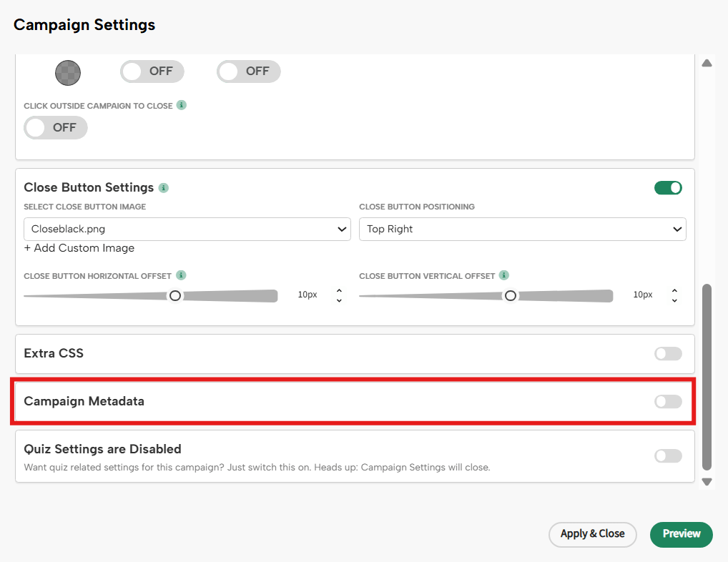Enable the Campaign Metadata toggle

[x=667, y=402]
